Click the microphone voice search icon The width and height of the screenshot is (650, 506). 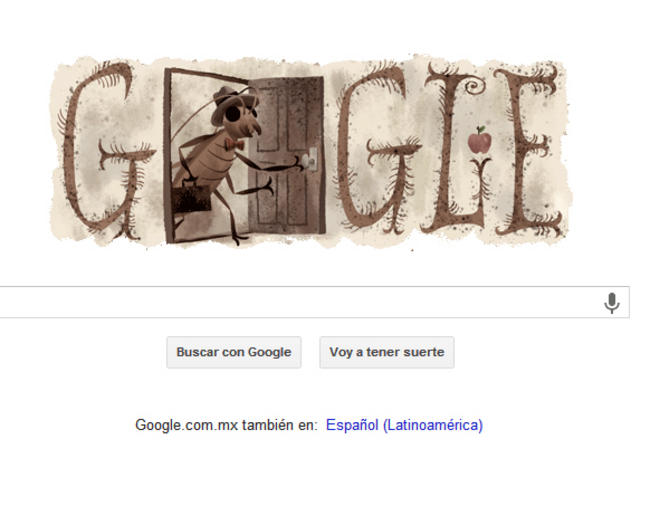click(x=611, y=303)
